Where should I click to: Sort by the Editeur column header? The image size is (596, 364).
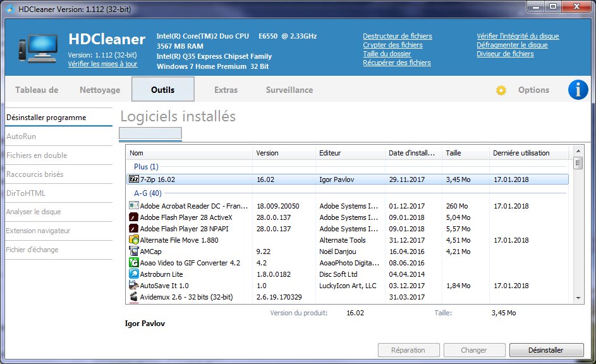click(x=350, y=153)
